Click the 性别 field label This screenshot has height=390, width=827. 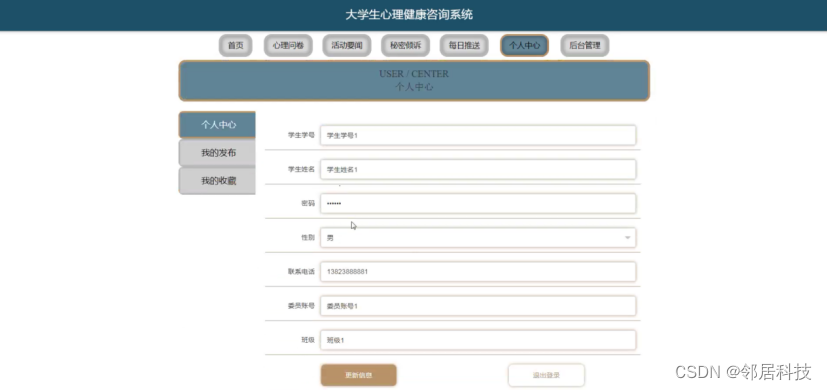pyautogui.click(x=308, y=237)
